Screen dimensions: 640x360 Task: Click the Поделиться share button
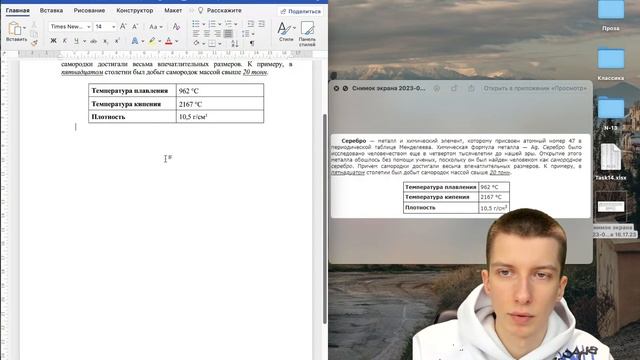pyautogui.click(x=301, y=11)
